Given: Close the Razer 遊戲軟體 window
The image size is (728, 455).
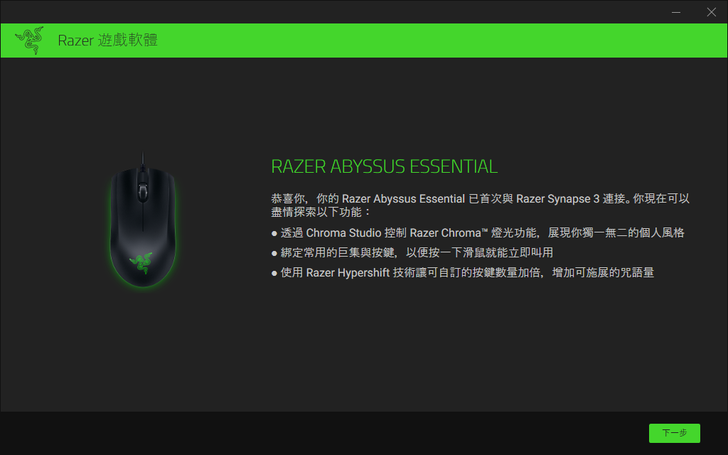Looking at the screenshot, I should click(711, 12).
